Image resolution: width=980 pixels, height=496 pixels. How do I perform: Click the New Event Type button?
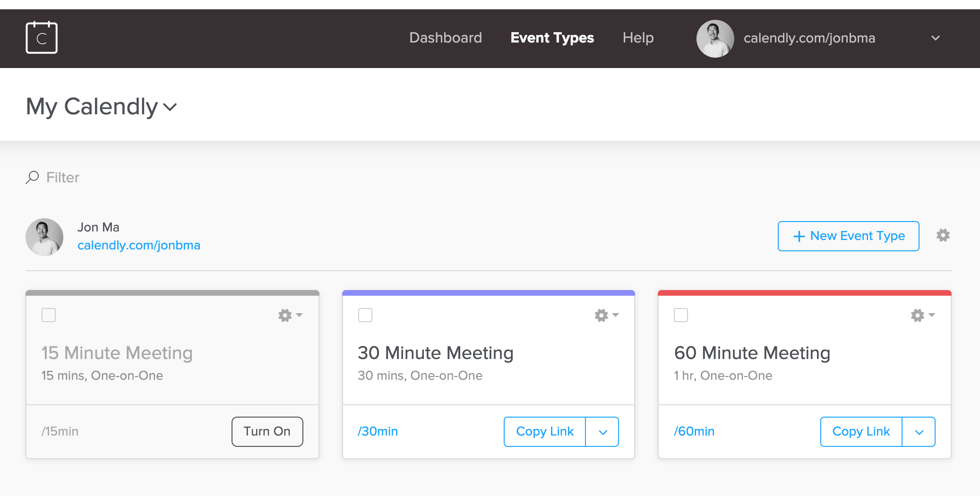click(x=848, y=236)
